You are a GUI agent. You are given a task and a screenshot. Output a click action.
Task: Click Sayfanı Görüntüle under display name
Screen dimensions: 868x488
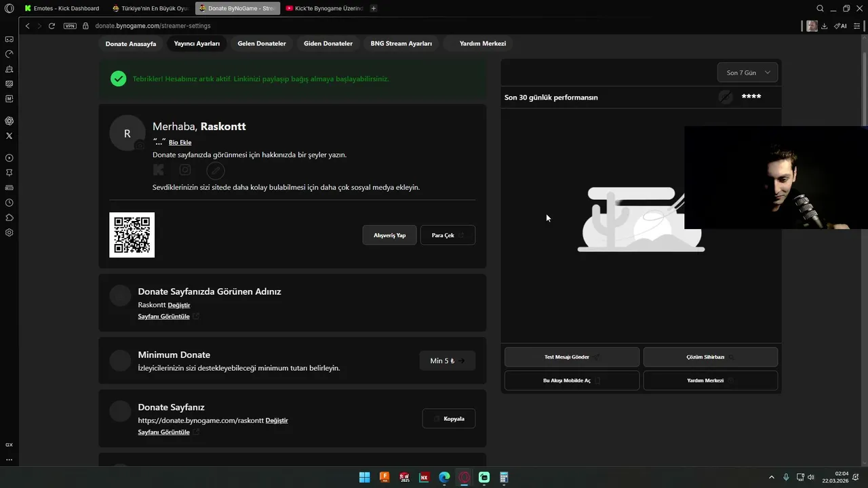163,317
